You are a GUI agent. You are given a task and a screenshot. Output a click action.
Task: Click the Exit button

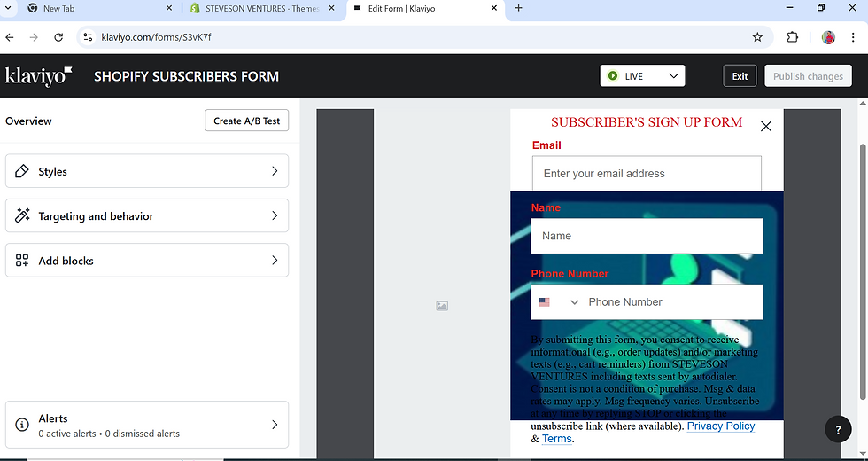coord(740,76)
